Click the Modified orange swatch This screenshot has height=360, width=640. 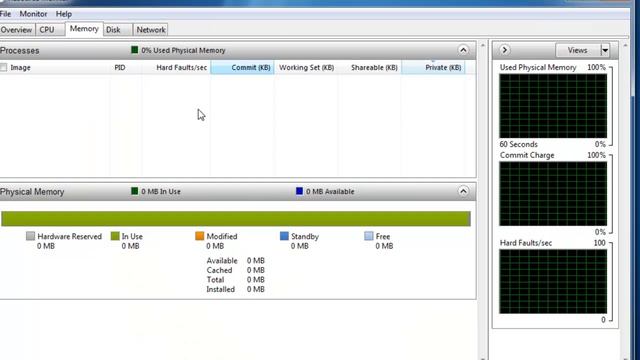(200, 236)
